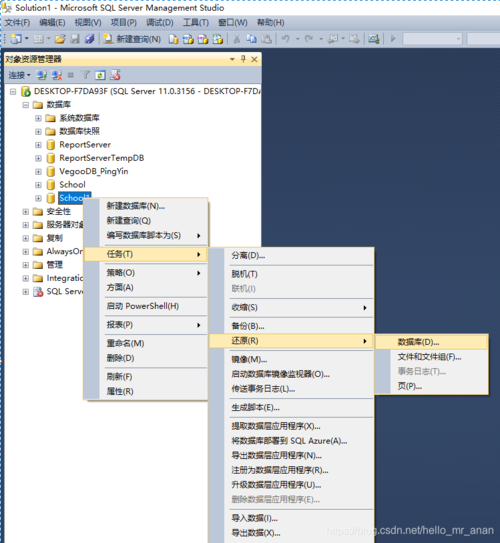Viewport: 500px width, 543px height.
Task: Open the 帮助(H) menu
Action: (270, 23)
